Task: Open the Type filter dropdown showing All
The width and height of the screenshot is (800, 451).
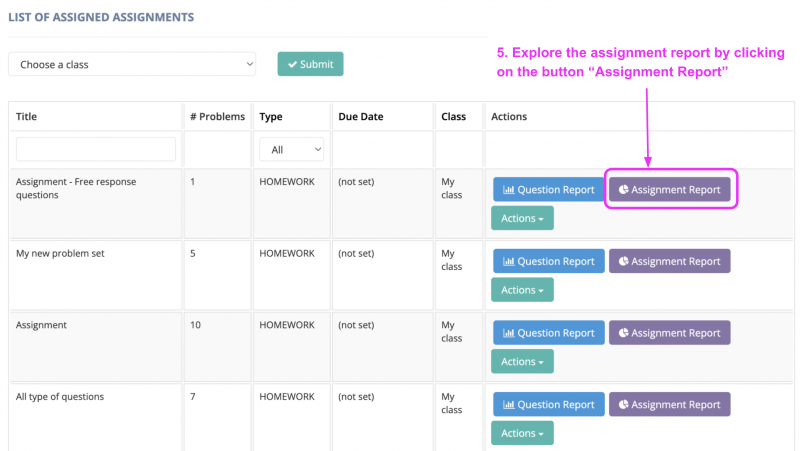Action: (292, 150)
